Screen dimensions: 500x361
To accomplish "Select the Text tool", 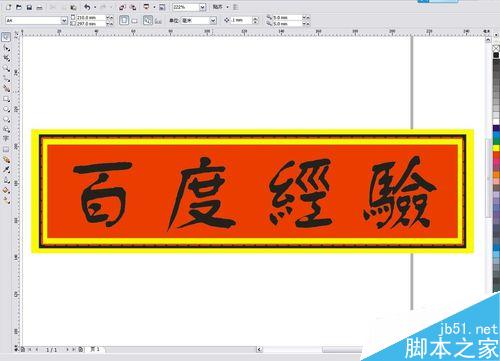I will coord(6,139).
